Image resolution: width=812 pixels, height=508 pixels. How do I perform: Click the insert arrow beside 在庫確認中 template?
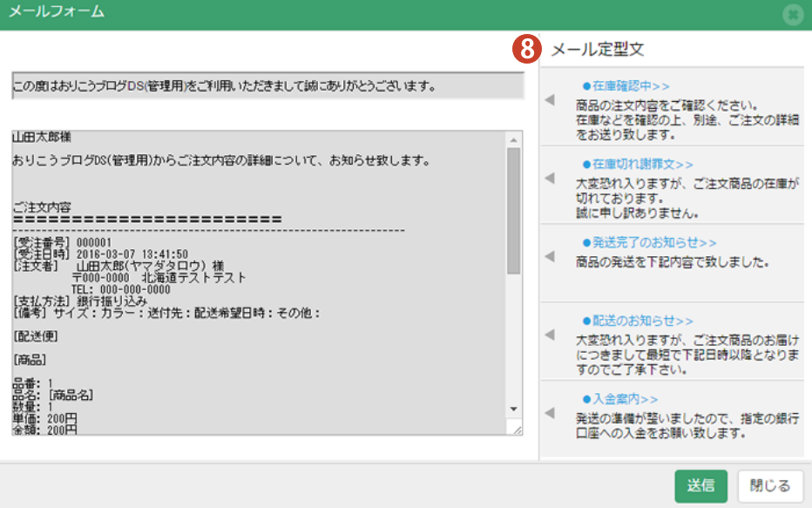(549, 100)
